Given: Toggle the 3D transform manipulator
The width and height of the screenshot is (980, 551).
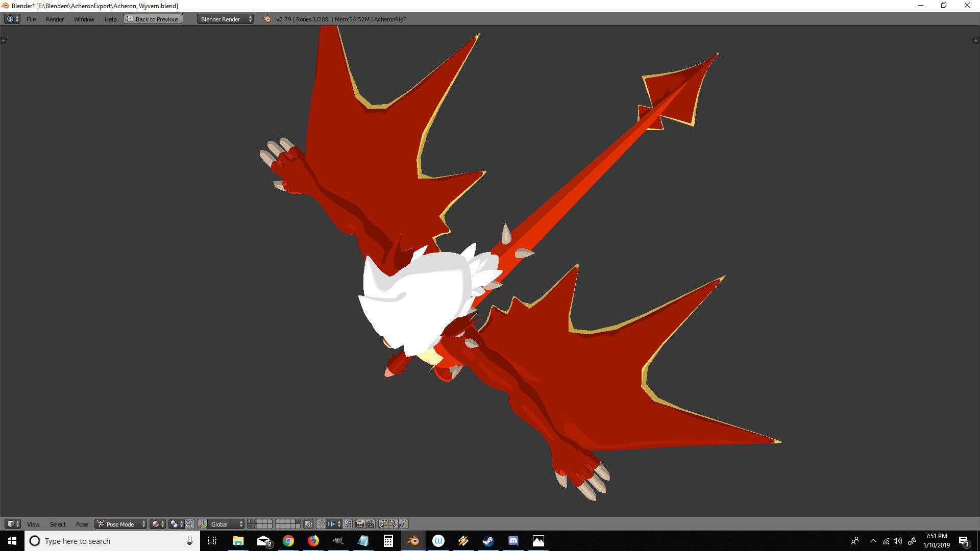Looking at the screenshot, I should 203,524.
